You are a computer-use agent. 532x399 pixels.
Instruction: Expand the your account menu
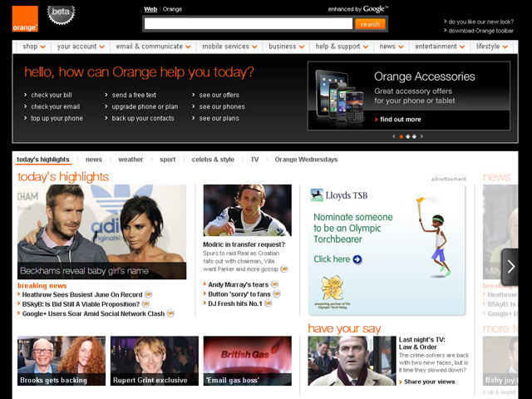click(x=81, y=47)
